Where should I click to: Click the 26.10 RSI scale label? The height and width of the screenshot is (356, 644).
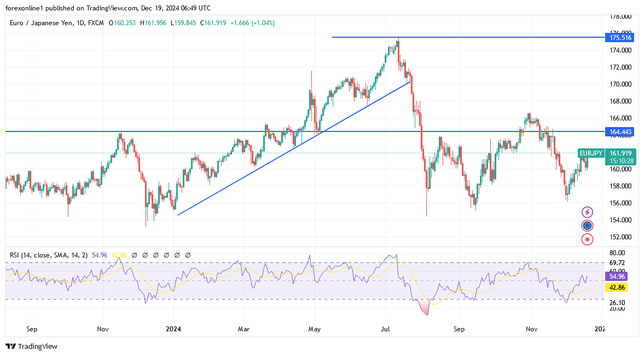617,302
